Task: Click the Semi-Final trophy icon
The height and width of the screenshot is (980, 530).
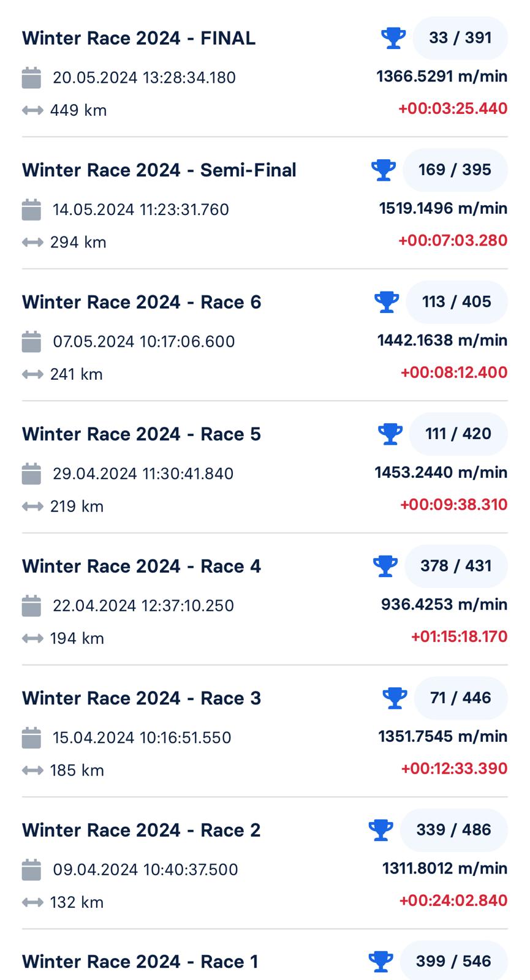Action: [x=384, y=170]
